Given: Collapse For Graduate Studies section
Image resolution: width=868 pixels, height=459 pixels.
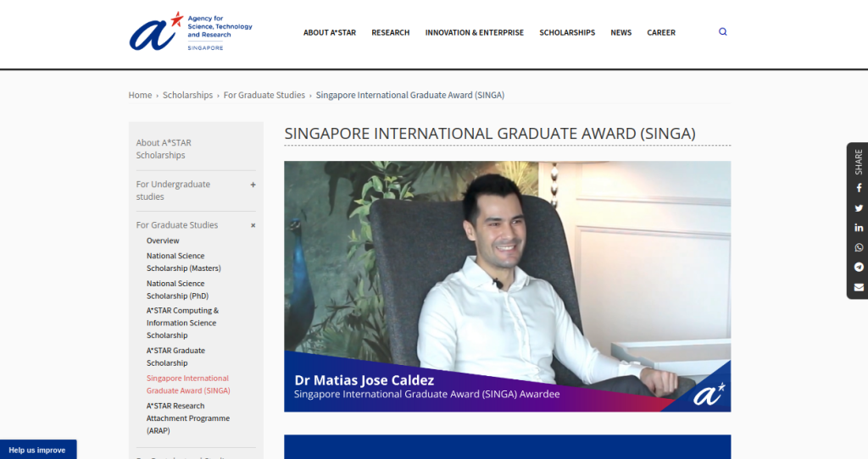Looking at the screenshot, I should [x=253, y=225].
